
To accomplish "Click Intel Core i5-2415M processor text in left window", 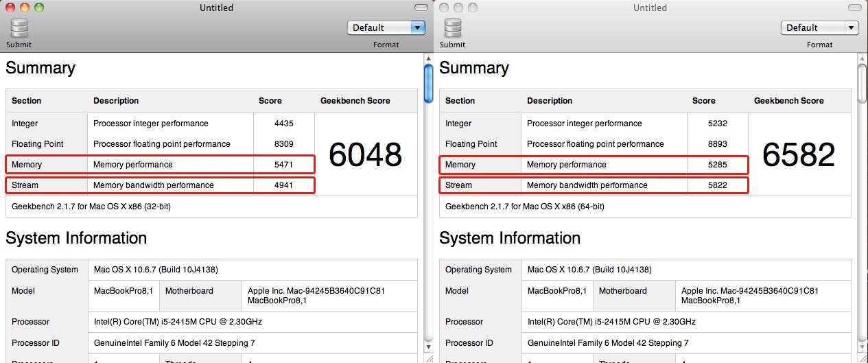I will point(178,322).
